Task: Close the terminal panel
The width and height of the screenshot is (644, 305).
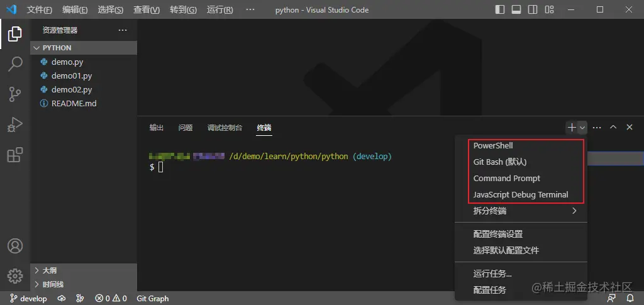Action: pyautogui.click(x=629, y=127)
